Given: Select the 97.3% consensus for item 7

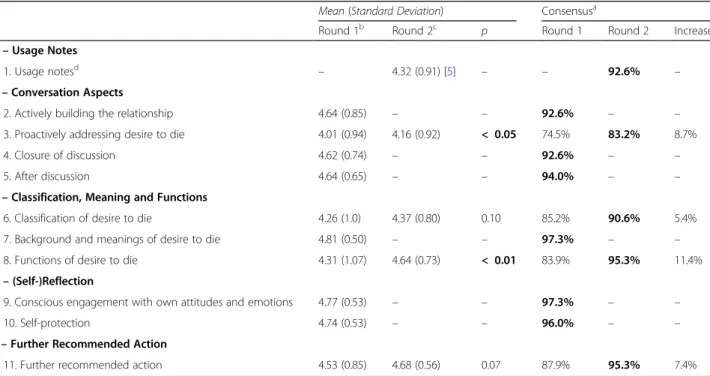Looking at the screenshot, I should coord(557,239).
